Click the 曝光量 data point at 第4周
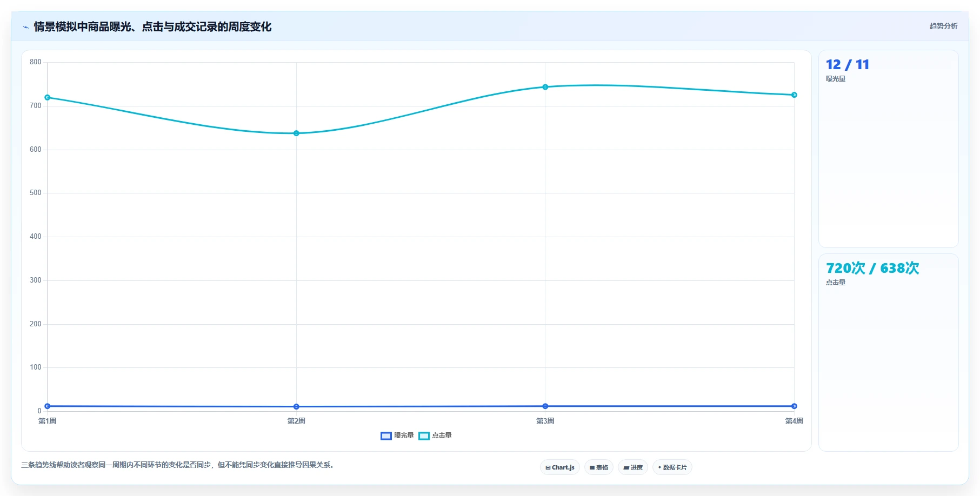The width and height of the screenshot is (980, 496). 794,406
